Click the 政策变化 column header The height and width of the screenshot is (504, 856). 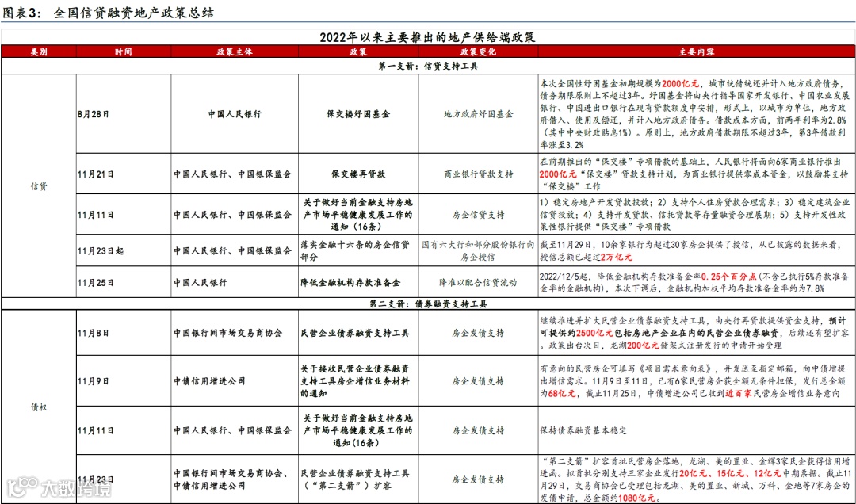478,52
